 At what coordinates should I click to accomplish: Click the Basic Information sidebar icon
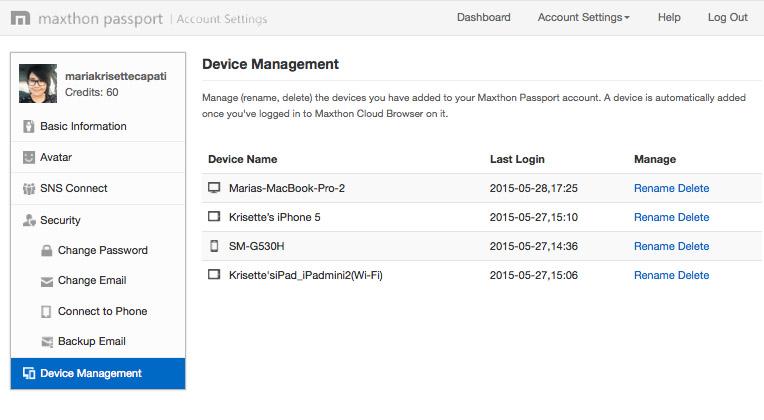(29, 127)
